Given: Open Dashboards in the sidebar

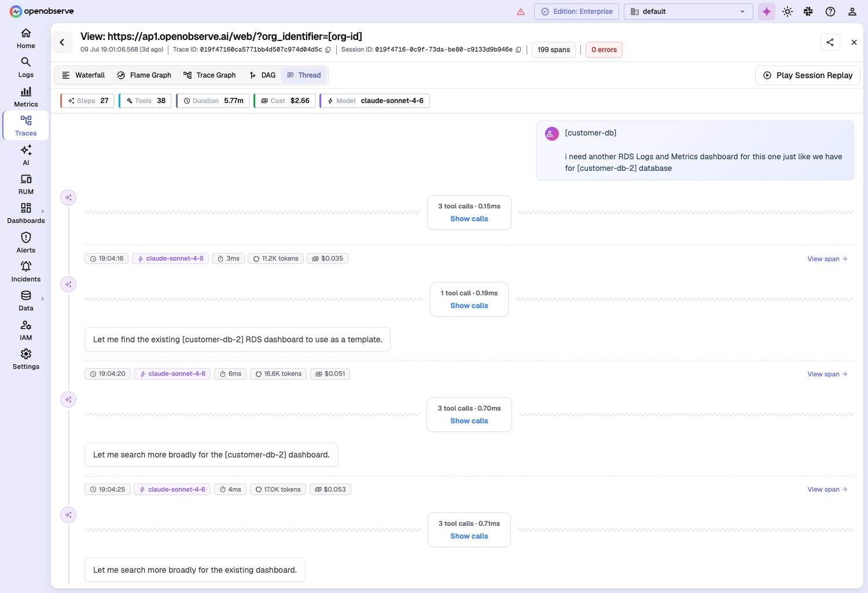Looking at the screenshot, I should pos(25,213).
